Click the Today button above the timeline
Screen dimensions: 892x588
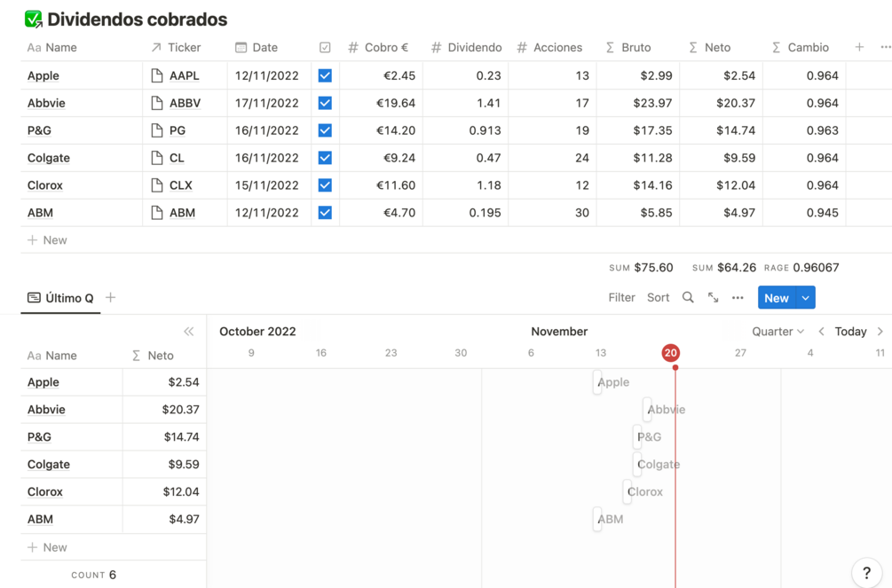click(849, 331)
